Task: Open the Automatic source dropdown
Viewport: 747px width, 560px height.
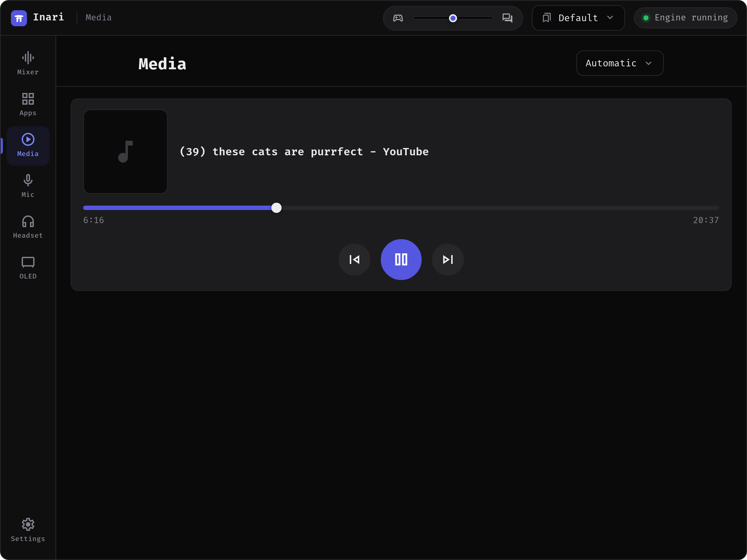Action: [x=620, y=63]
